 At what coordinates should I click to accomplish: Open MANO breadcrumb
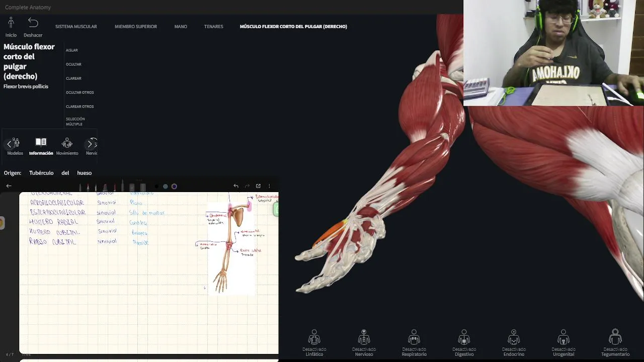point(181,27)
